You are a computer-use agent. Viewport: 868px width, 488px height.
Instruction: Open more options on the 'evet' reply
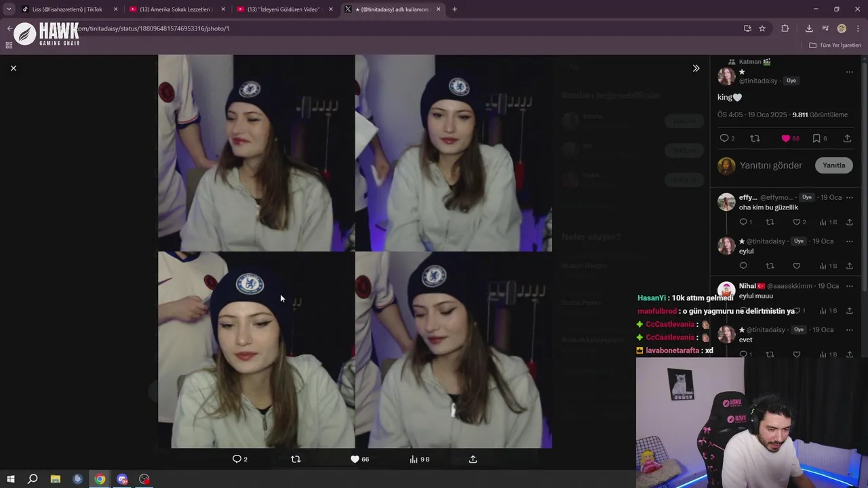[849, 329]
